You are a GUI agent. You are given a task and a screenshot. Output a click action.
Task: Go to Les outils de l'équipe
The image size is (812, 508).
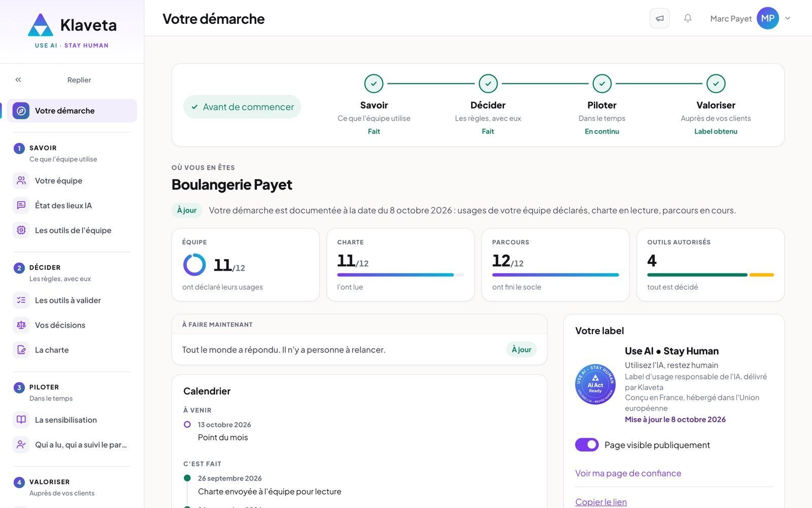tap(72, 230)
